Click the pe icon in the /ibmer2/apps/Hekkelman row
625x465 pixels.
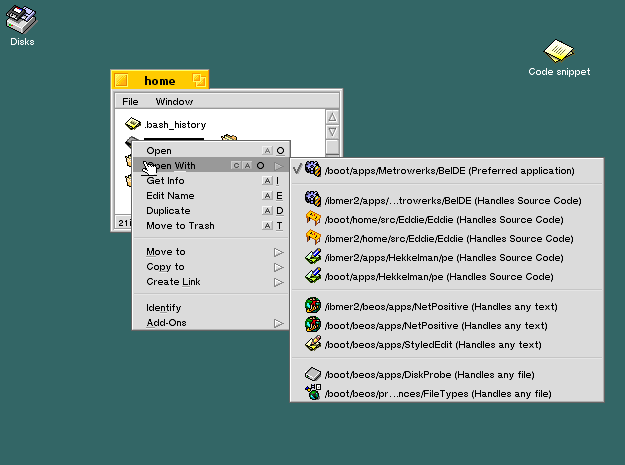[x=313, y=256]
